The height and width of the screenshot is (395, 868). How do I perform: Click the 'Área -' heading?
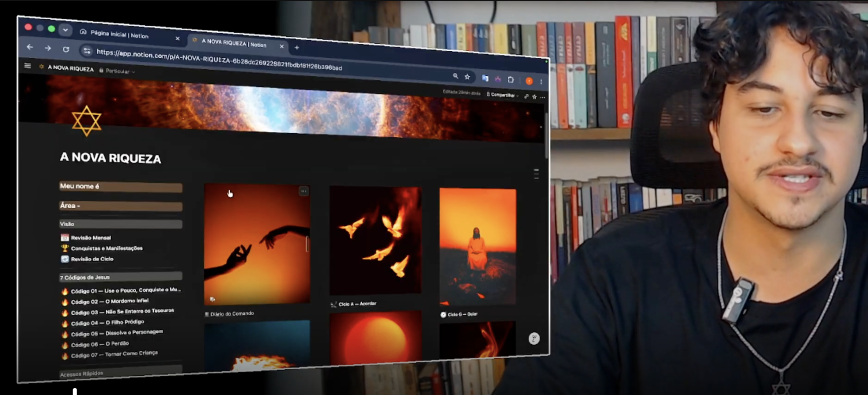(121, 206)
